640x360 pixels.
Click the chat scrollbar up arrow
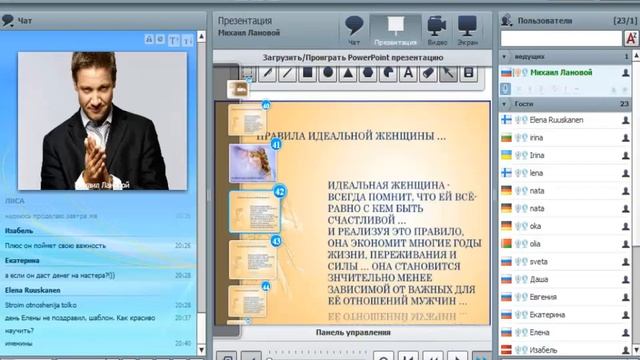pos(201,36)
